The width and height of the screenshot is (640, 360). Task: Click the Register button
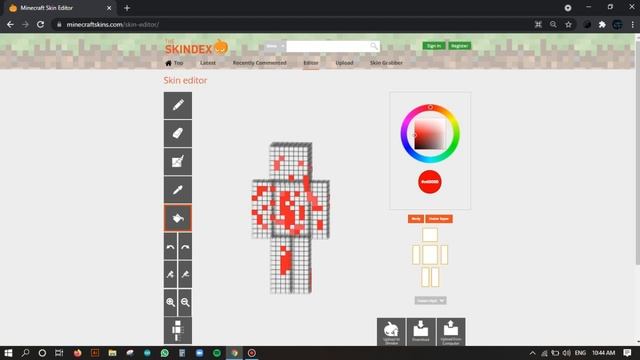pos(459,46)
